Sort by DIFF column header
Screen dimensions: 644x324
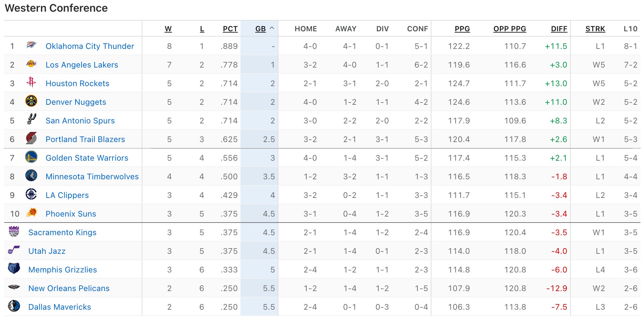tap(559, 29)
